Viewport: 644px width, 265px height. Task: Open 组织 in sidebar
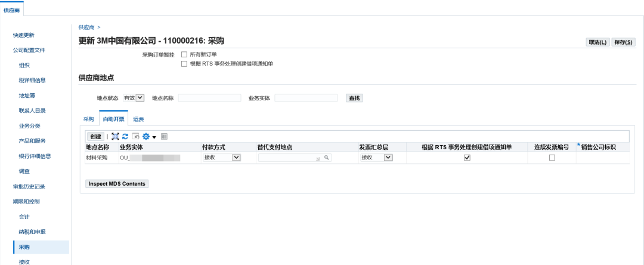pyautogui.click(x=24, y=65)
